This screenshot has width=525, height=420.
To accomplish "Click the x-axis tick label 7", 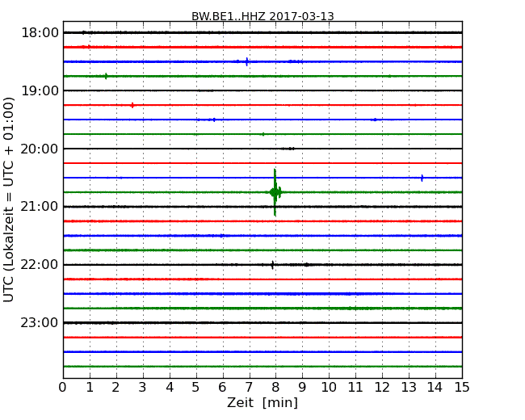I will (249, 387).
